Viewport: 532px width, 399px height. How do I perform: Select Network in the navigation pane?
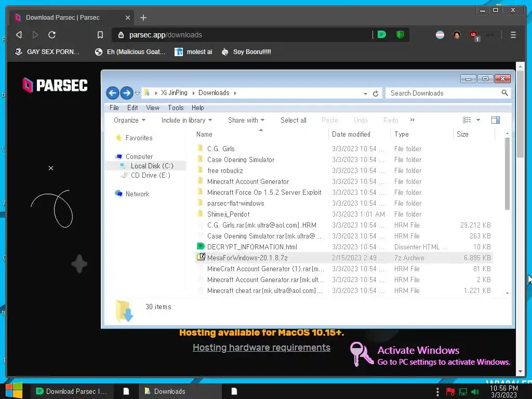[x=132, y=194]
